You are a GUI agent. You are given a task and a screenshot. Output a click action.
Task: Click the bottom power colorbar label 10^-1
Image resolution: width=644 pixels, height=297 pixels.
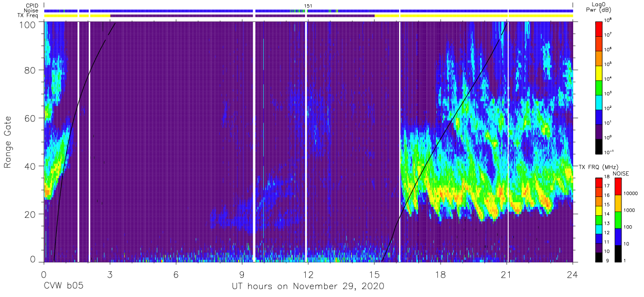click(x=608, y=152)
